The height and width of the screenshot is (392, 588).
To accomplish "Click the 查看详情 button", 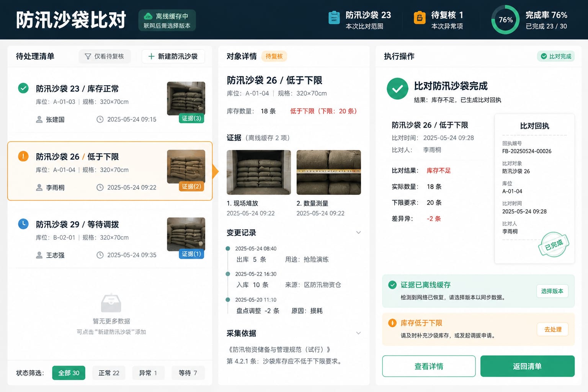I will (429, 366).
